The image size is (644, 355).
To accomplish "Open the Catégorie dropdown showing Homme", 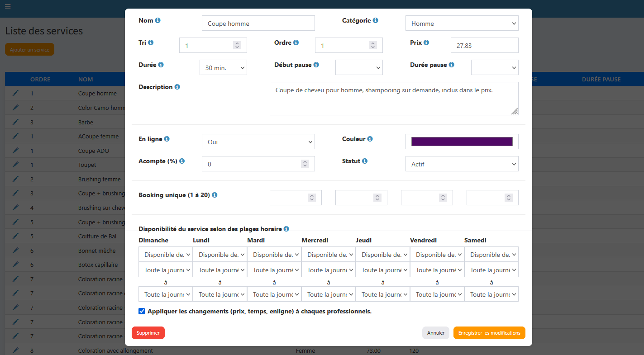I will tap(462, 23).
